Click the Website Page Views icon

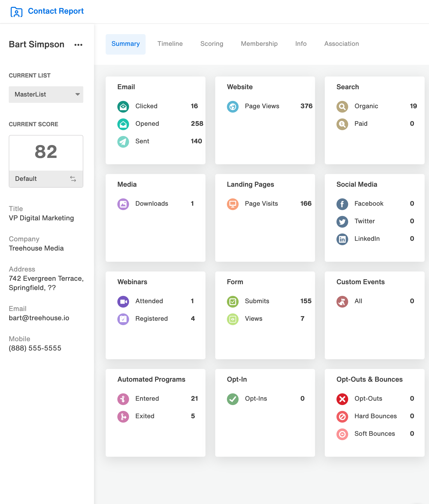(x=233, y=107)
